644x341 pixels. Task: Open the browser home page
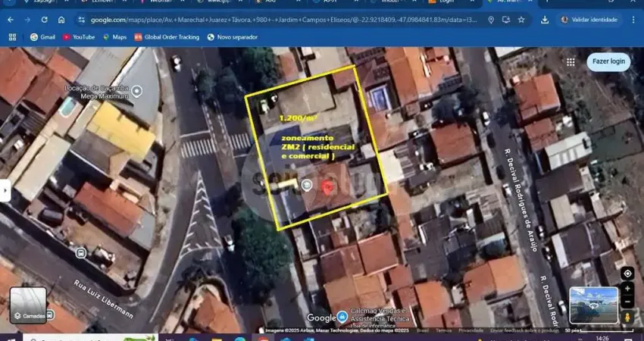click(x=61, y=20)
